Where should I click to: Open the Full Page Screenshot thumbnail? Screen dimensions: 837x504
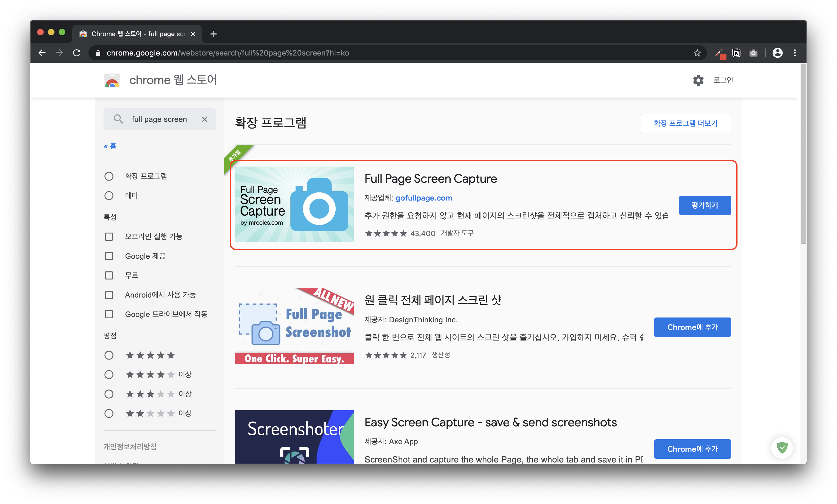[294, 326]
